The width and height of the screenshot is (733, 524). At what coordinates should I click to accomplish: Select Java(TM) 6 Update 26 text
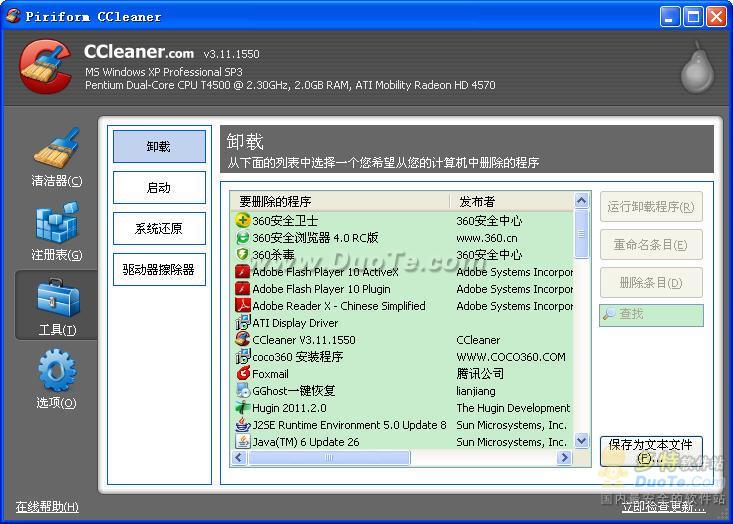[x=306, y=442]
